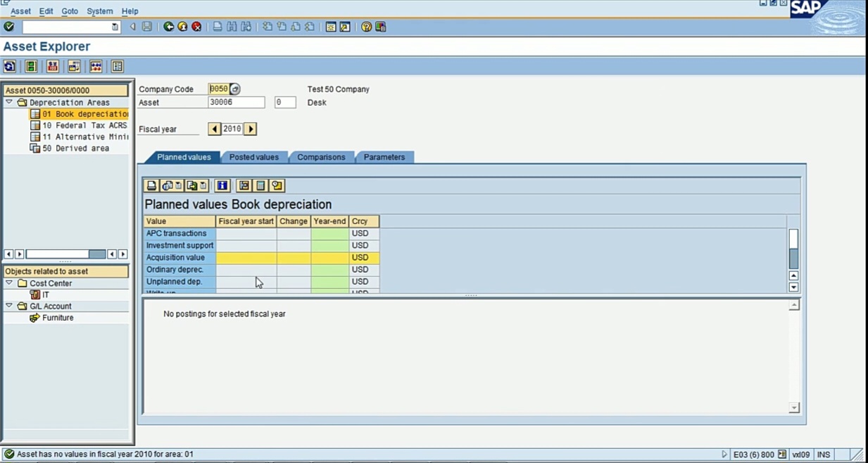This screenshot has width=868, height=463.
Task: Open Customize Local Layout icon
Action: pyautogui.click(x=380, y=27)
